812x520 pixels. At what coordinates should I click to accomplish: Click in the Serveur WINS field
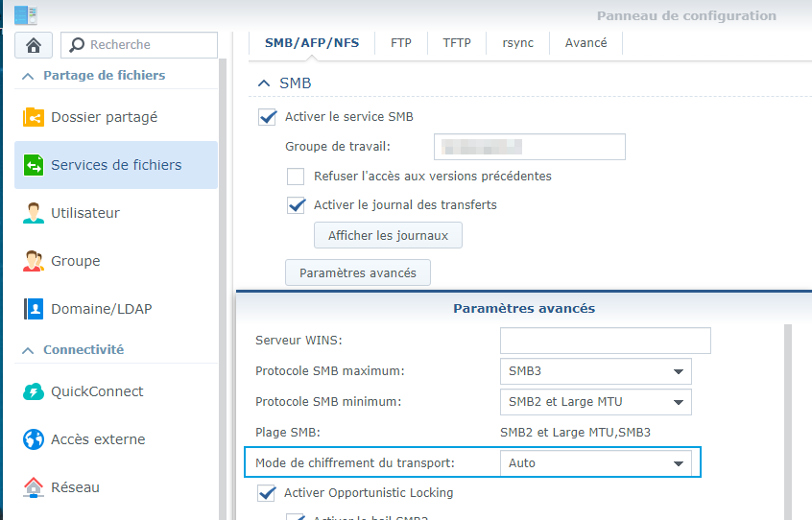pyautogui.click(x=605, y=341)
